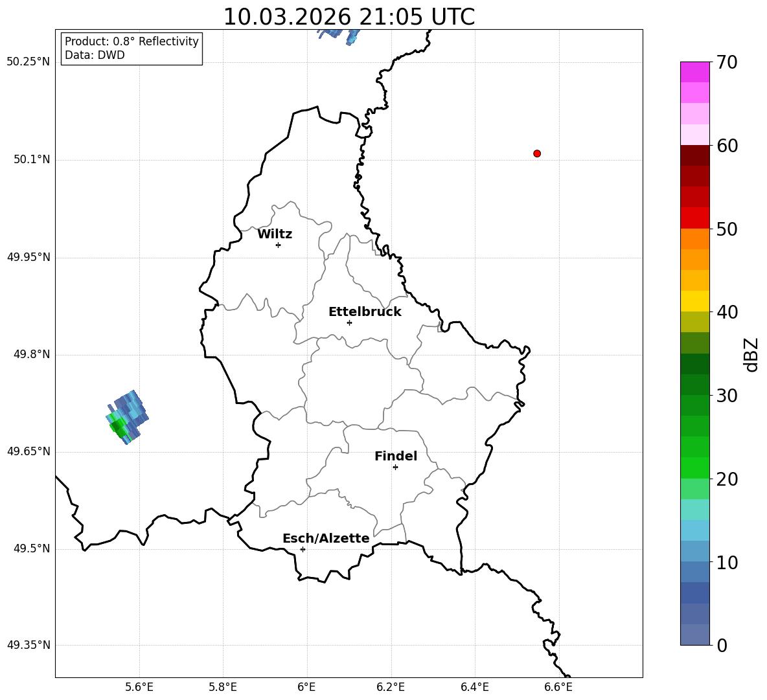Click the Esch/Alzette station label
Screen dimensions: 767x700
326,539
